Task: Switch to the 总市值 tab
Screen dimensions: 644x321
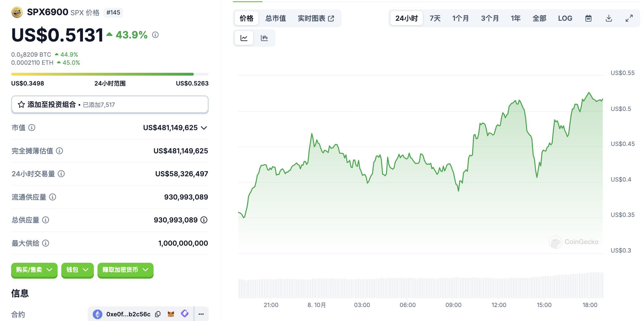Action: 276,18
